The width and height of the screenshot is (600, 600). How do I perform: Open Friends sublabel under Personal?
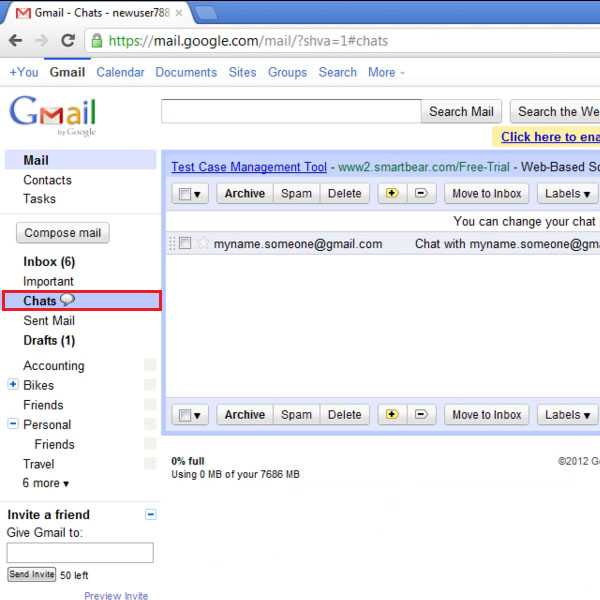pos(54,444)
